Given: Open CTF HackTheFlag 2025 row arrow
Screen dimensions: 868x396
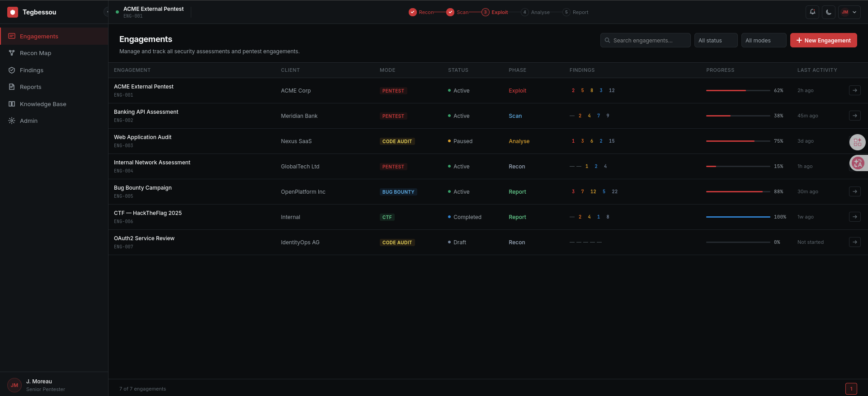Looking at the screenshot, I should [x=854, y=217].
